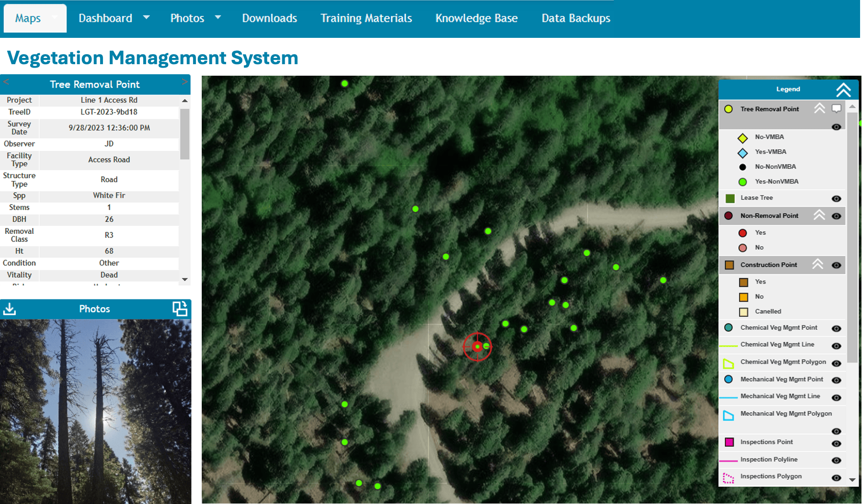Hide the Tree Removal Point layer with its eye toggle
The image size is (862, 504).
click(837, 127)
